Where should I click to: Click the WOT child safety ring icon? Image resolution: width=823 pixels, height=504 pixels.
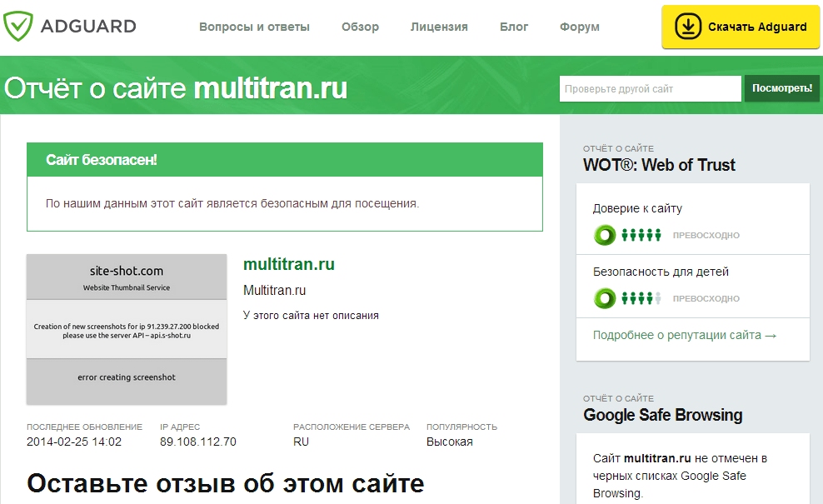605,298
